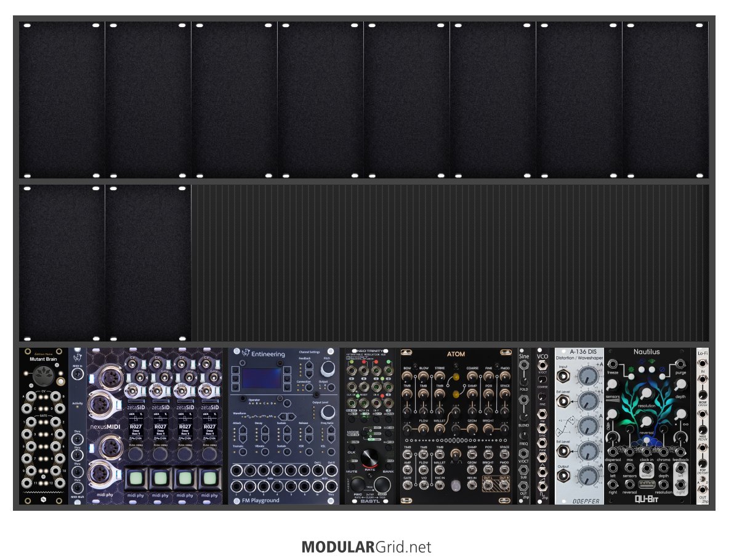Click the Out R jack on FM Playground
This screenshot has width=734, height=560.
(331, 470)
